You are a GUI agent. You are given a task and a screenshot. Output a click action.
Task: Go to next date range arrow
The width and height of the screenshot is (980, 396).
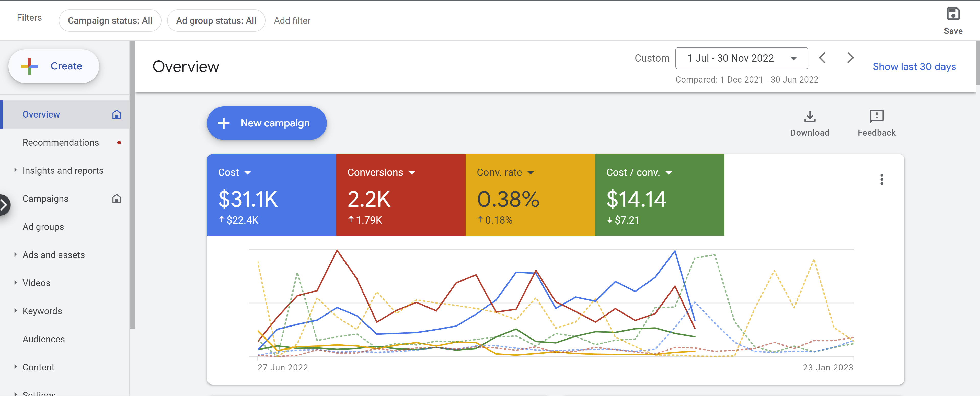click(x=850, y=58)
